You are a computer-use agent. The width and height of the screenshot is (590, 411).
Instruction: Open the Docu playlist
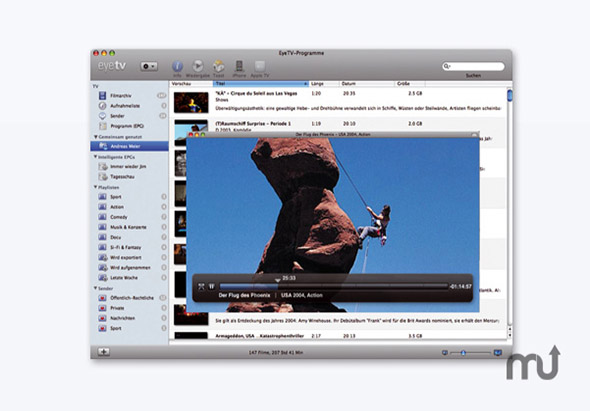tap(116, 237)
